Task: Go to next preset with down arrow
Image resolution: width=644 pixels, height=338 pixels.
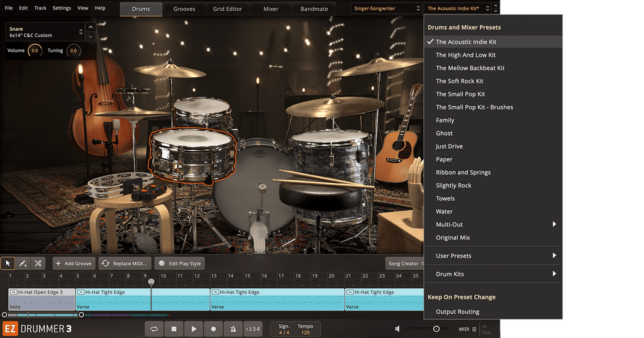Action: click(x=496, y=11)
